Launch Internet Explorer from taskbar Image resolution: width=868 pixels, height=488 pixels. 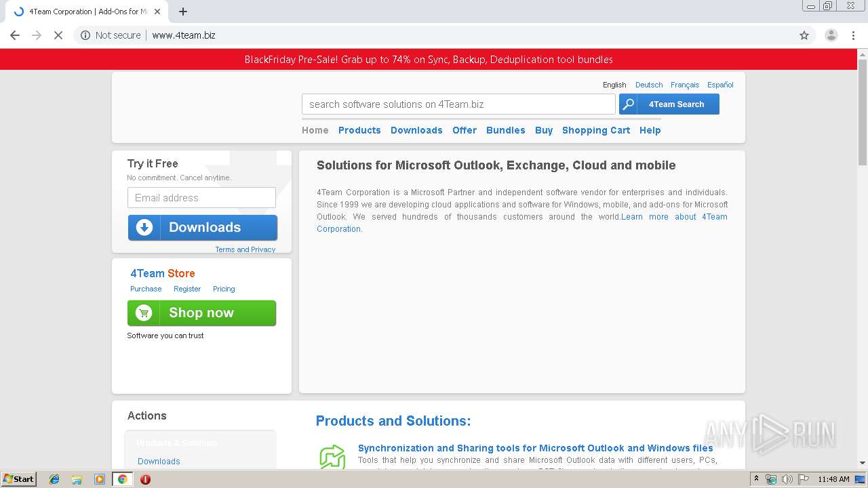[x=54, y=479]
